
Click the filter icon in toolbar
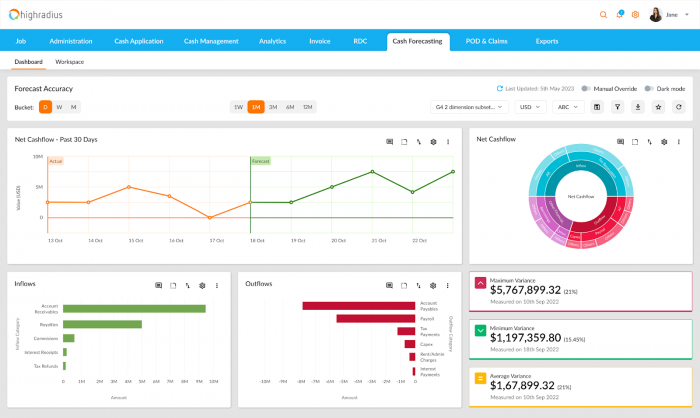point(617,106)
